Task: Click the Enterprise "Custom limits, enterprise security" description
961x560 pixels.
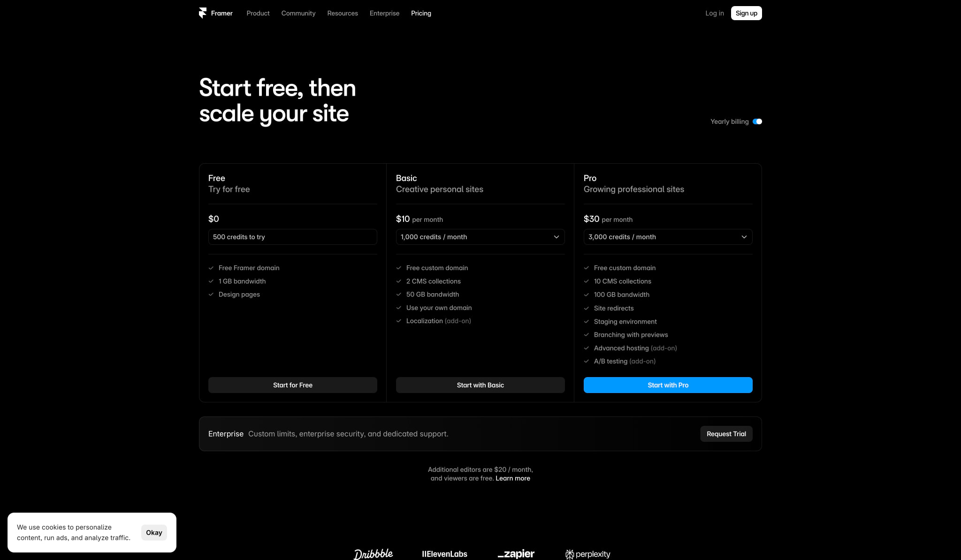Action: pyautogui.click(x=348, y=434)
